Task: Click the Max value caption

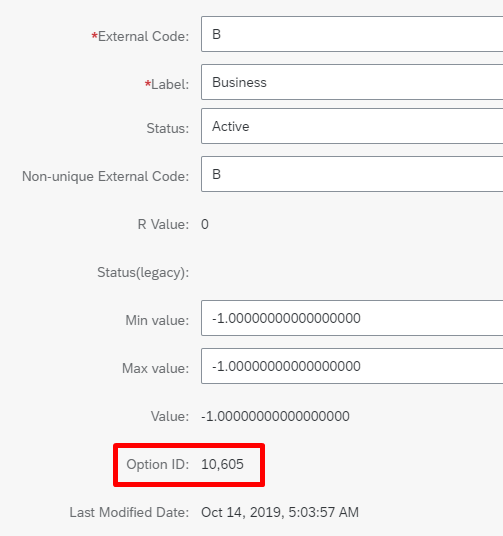Action: point(156,368)
